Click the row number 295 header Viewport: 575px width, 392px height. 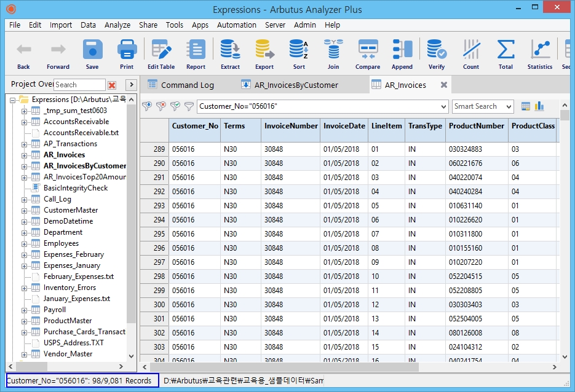[x=154, y=234]
